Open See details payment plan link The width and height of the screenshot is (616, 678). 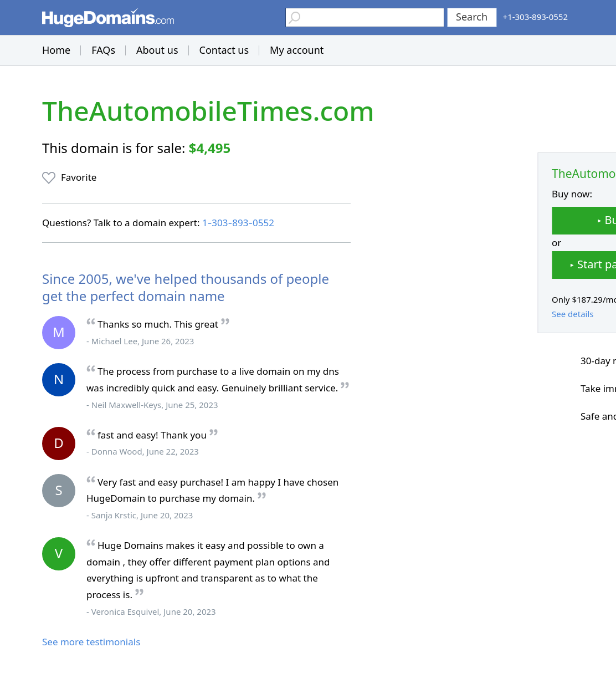click(572, 314)
